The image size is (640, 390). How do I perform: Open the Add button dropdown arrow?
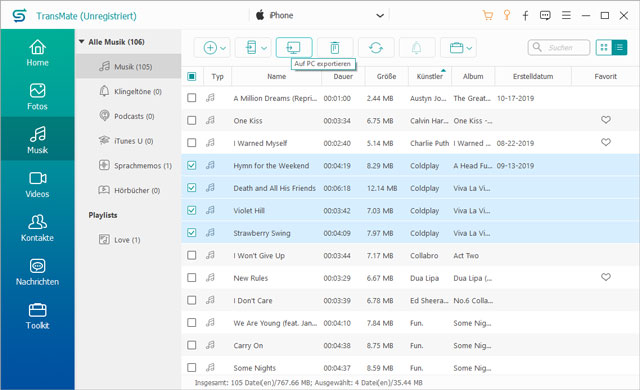tap(223, 48)
